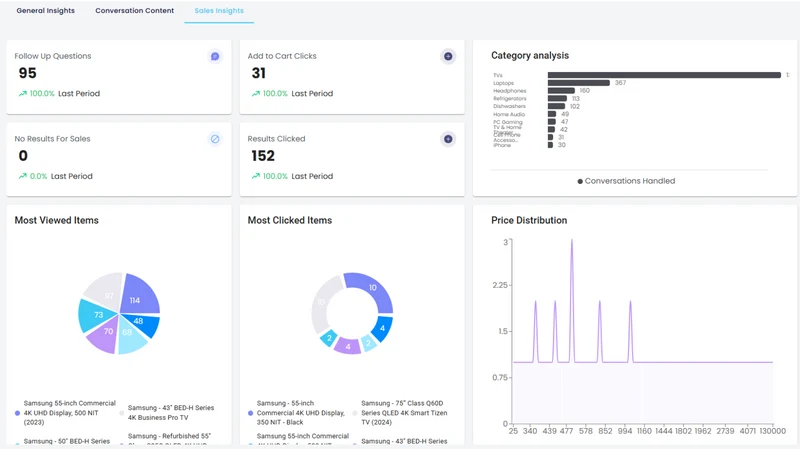This screenshot has height=450, width=800.
Task: Select the Sales Insights tab
Action: click(x=219, y=11)
